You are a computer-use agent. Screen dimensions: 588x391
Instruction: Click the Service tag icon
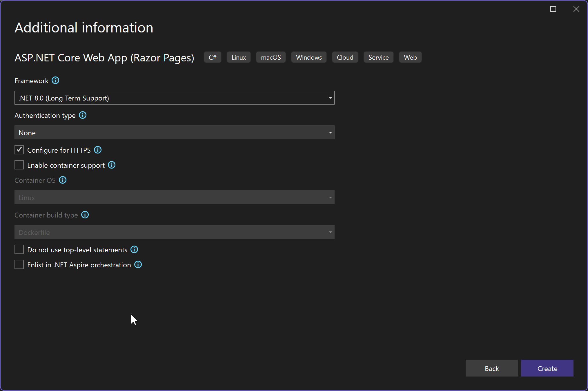[x=378, y=57]
